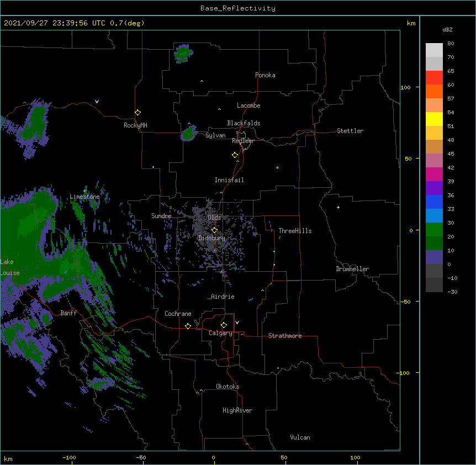Select the blue 36 dBZ color swatch

434,202
